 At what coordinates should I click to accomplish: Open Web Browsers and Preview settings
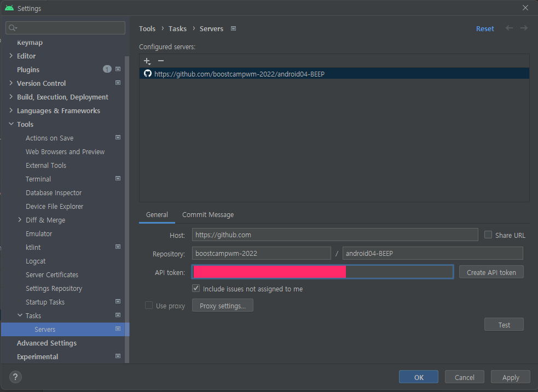point(65,151)
